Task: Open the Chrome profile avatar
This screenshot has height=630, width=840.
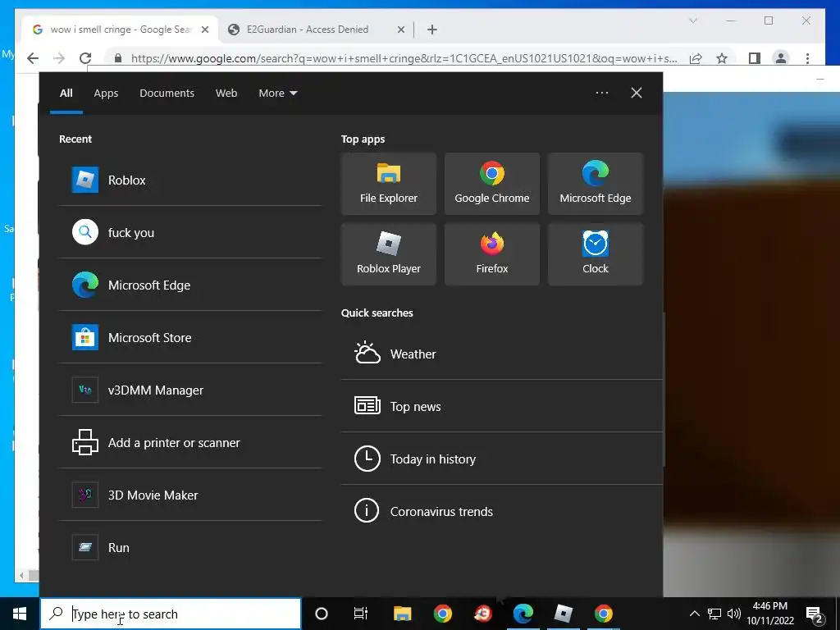Action: click(781, 58)
